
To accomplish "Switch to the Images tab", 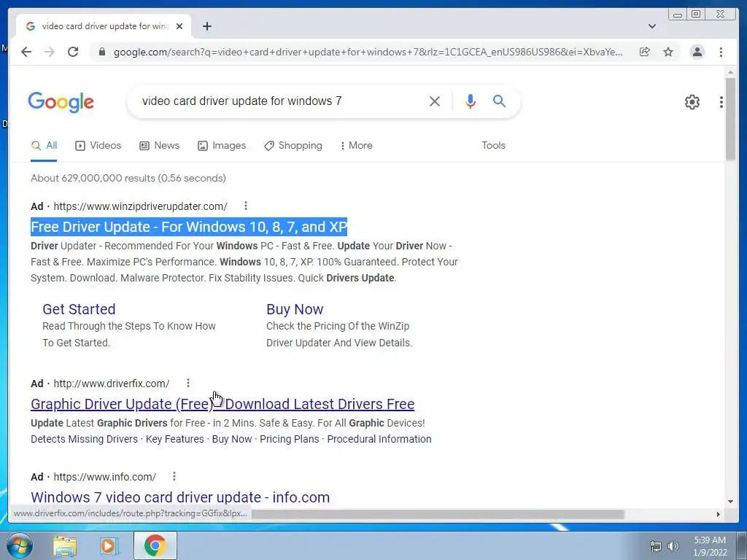I will (x=222, y=146).
